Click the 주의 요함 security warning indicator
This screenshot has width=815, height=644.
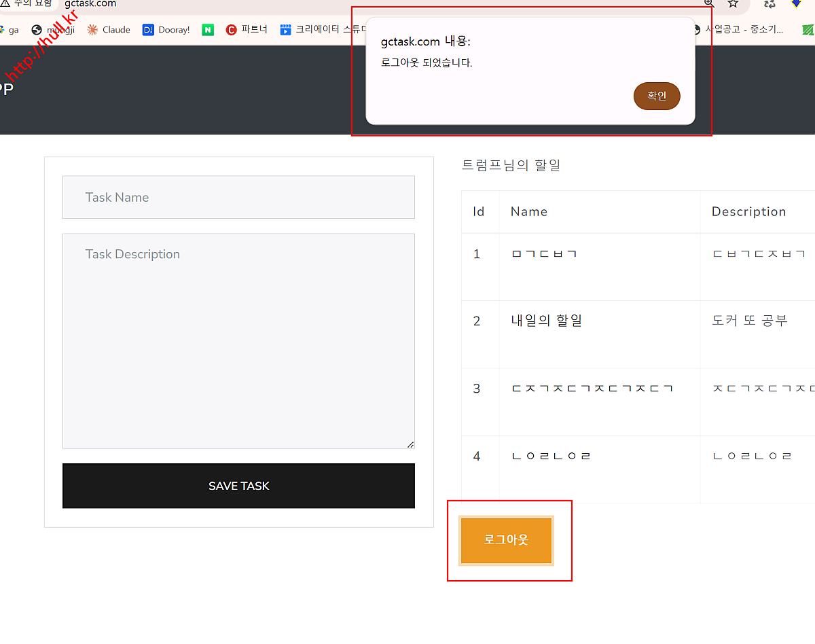tap(27, 4)
